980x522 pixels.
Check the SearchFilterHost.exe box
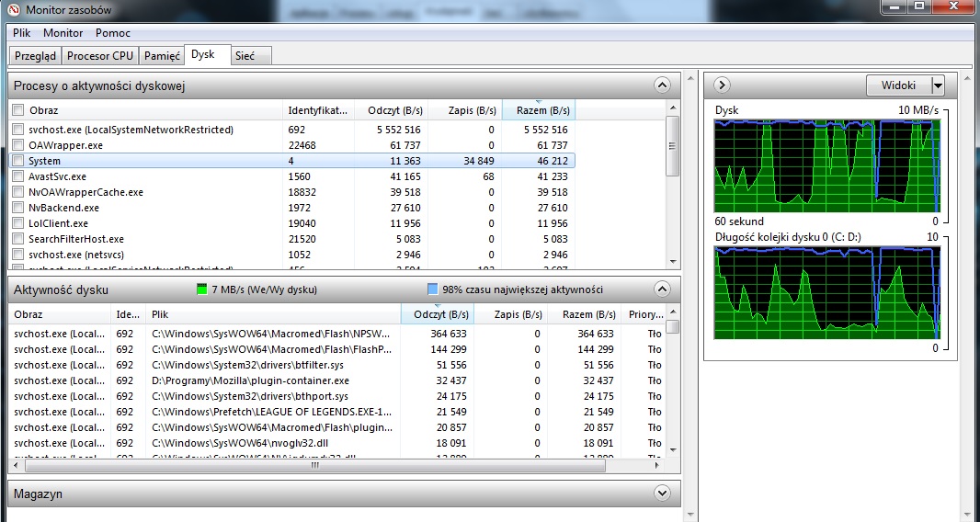18,239
